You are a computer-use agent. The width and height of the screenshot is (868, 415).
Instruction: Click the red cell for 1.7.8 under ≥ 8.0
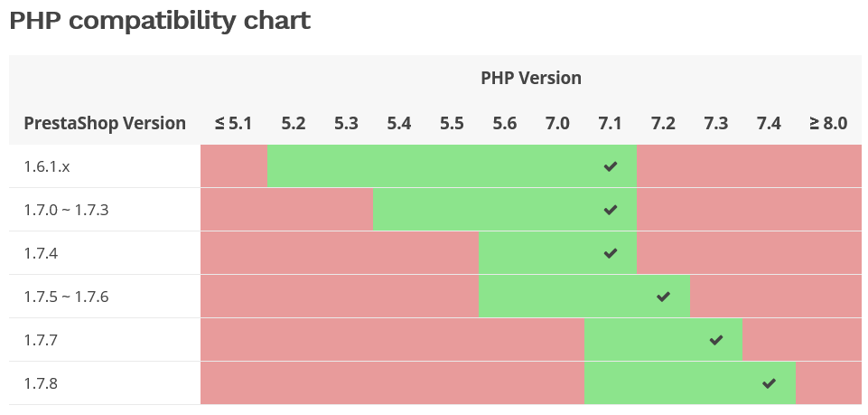(x=827, y=383)
